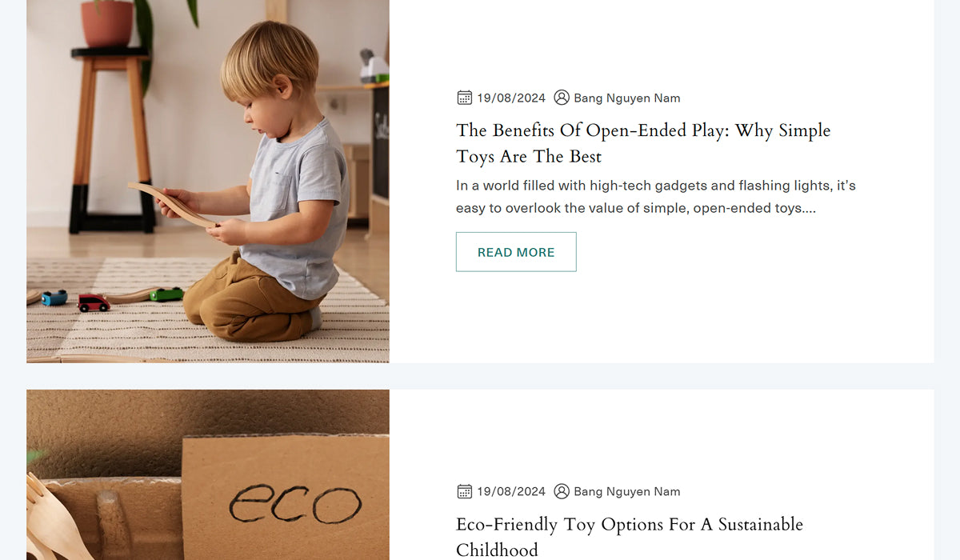Image resolution: width=960 pixels, height=560 pixels.
Task: Click the author icon on the Open-Ended Play post
Action: pyautogui.click(x=562, y=98)
